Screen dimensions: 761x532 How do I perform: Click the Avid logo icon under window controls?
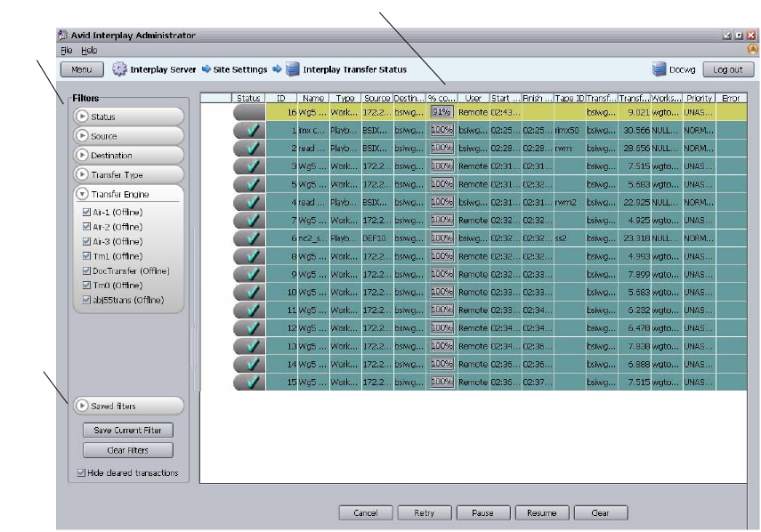coord(753,49)
